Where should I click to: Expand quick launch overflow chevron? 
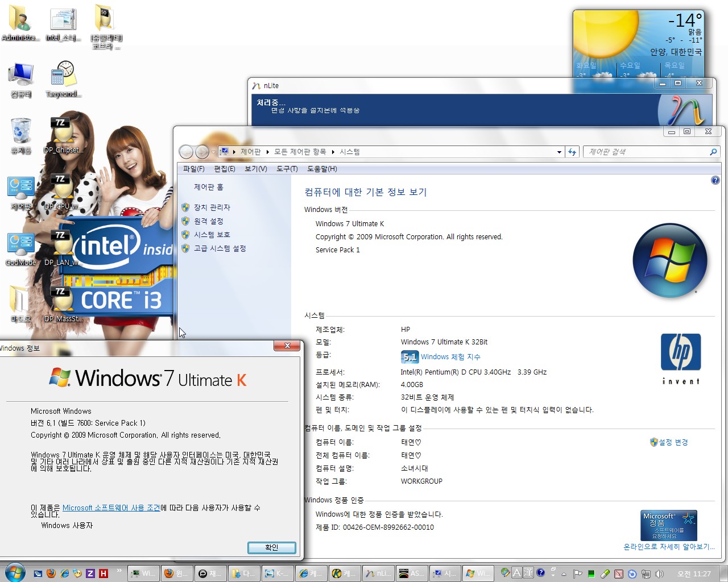click(x=119, y=570)
